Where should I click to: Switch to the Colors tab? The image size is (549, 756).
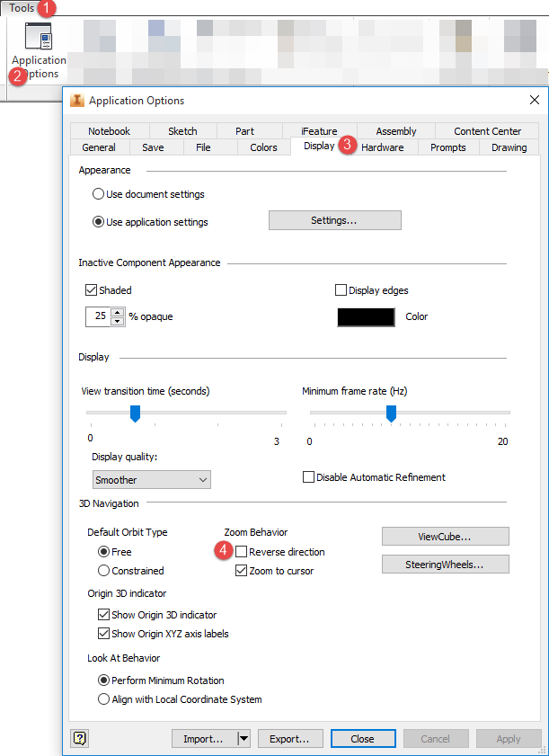point(263,147)
